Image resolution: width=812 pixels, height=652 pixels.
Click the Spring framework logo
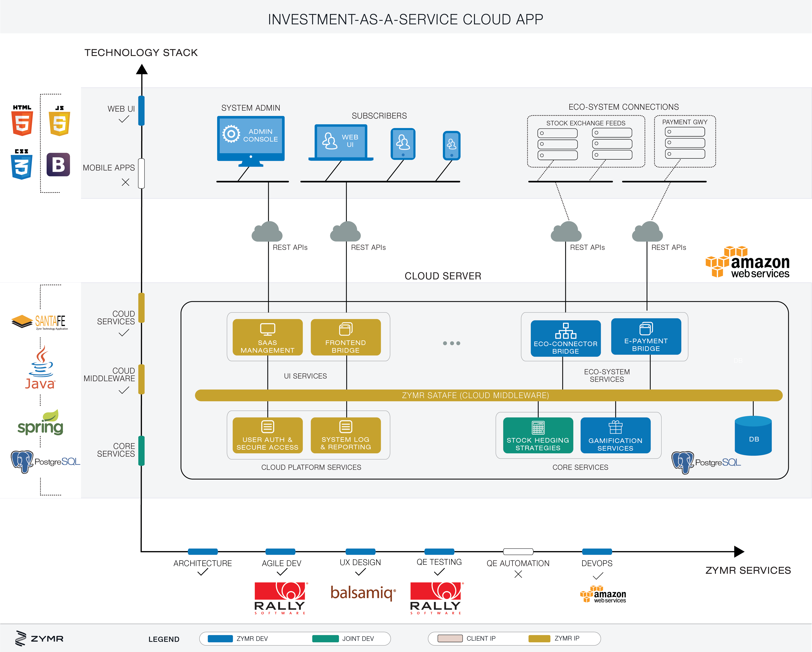click(40, 423)
